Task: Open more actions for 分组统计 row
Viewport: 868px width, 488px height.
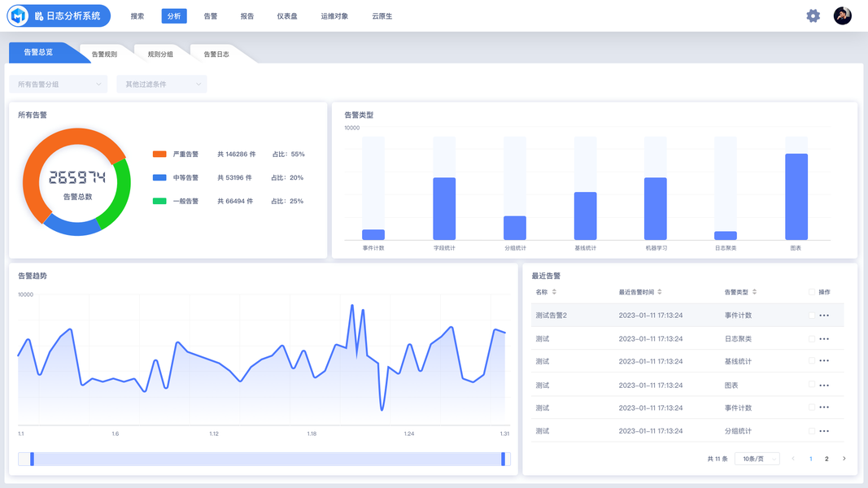Action: (824, 431)
